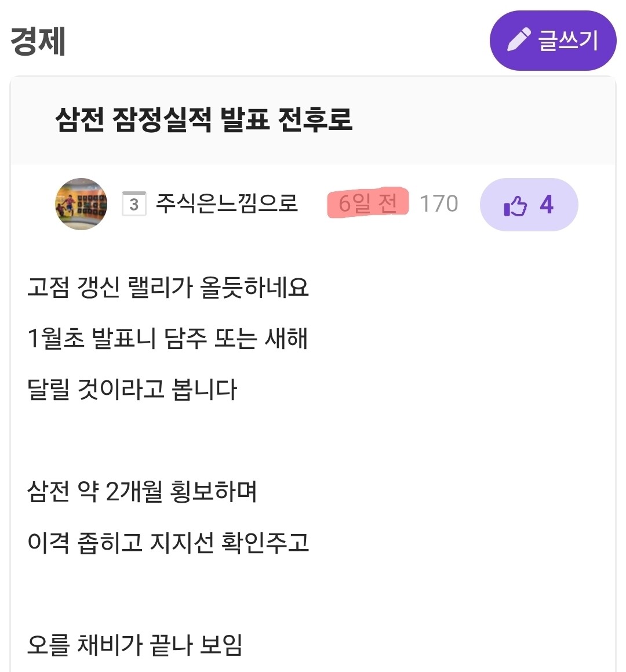The height and width of the screenshot is (672, 626).
Task: Click the text 오를 채비가 끝나 보임
Action: 135,644
